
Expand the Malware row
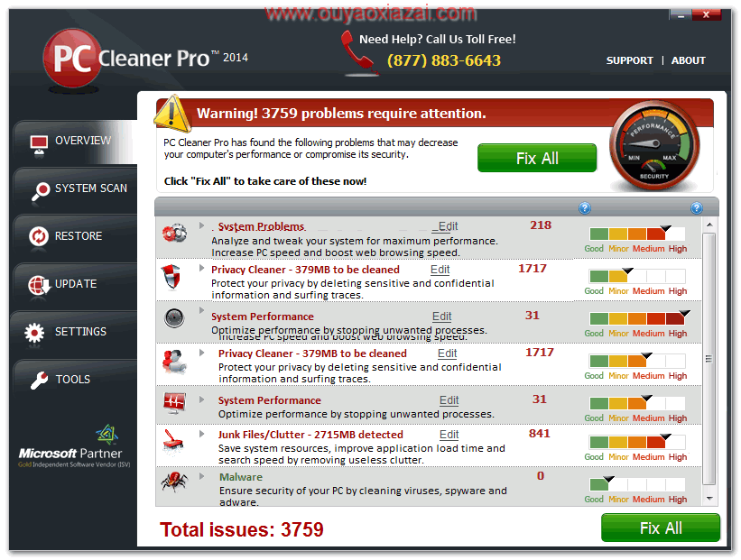click(x=202, y=476)
